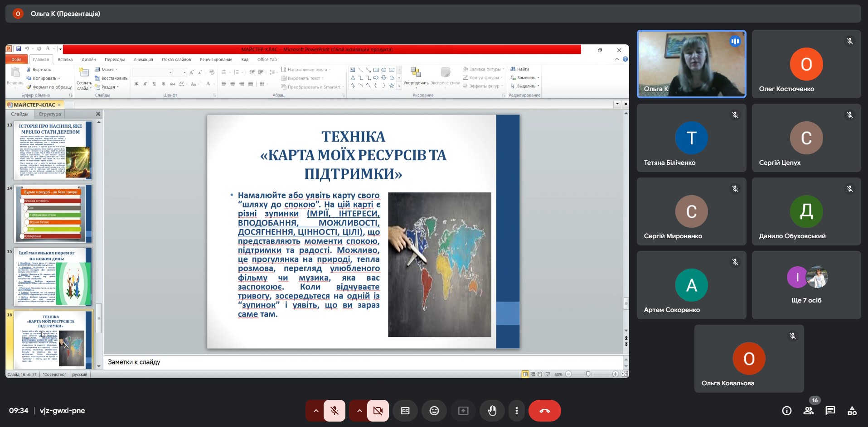The image size is (868, 427).
Task: Open the Структура pane tab
Action: pyautogui.click(x=49, y=114)
